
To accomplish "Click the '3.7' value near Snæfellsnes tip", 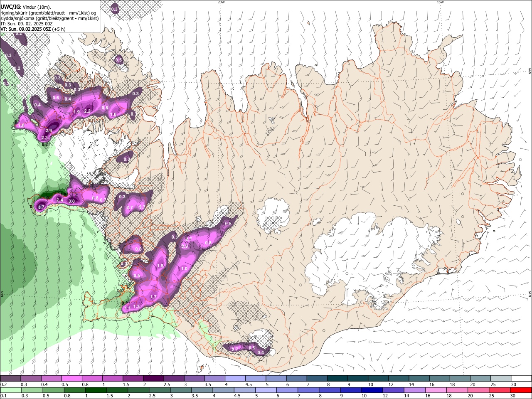I will pos(41,207).
